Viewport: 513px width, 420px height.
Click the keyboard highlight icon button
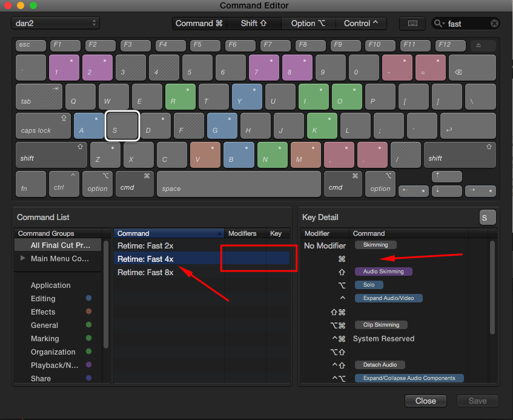412,24
